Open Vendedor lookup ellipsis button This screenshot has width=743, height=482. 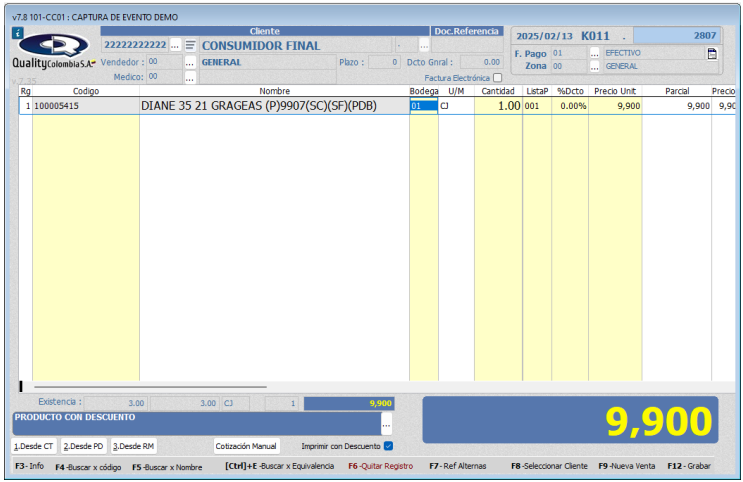click(190, 62)
